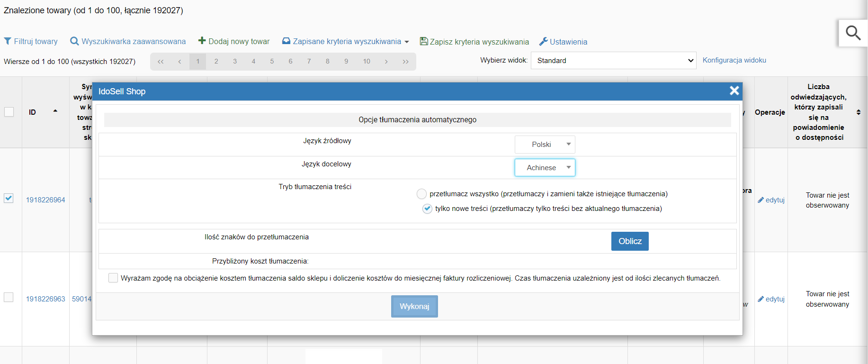Select pagination page 5

click(x=272, y=62)
